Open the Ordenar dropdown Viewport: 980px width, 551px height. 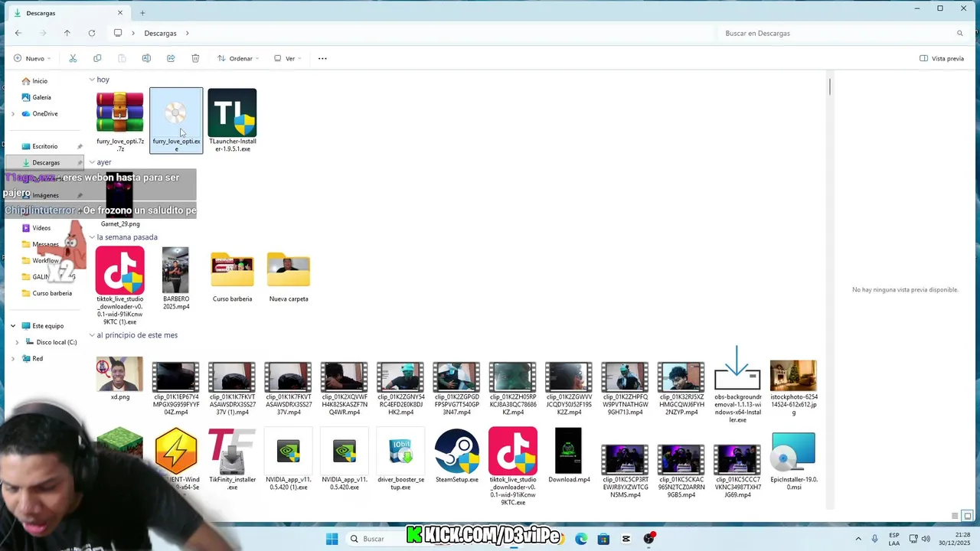pyautogui.click(x=238, y=58)
